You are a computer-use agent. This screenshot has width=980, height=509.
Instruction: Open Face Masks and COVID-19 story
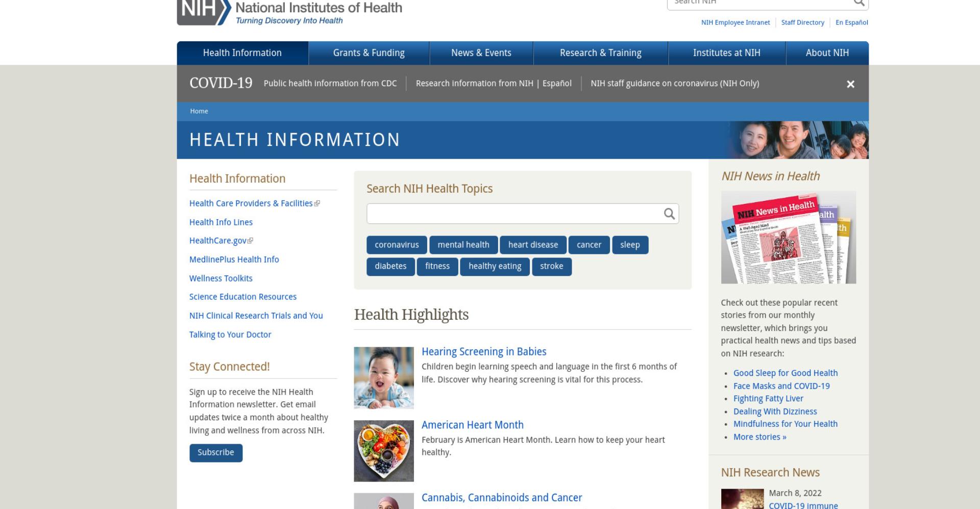(781, 386)
